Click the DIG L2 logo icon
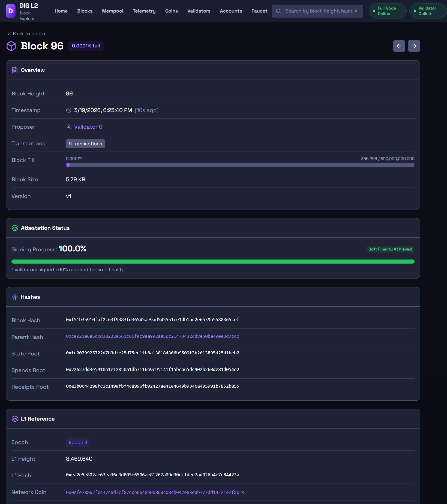Viewport: 447px width, 504px height. click(11, 11)
